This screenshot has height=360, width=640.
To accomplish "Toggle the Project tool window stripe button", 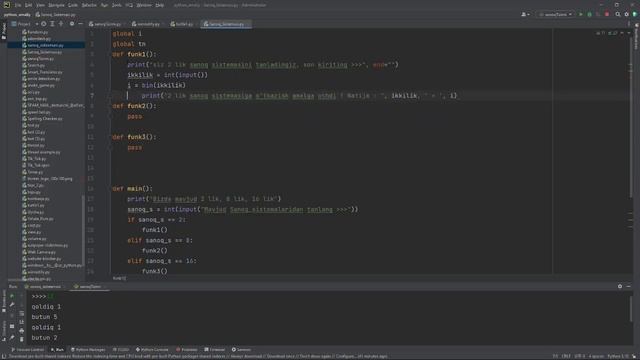I will click(4, 31).
